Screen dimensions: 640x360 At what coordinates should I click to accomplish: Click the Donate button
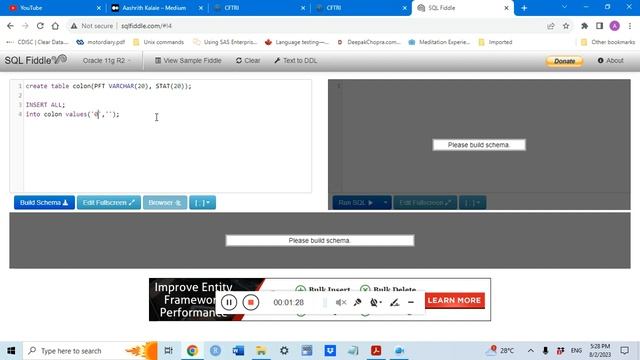tap(564, 61)
